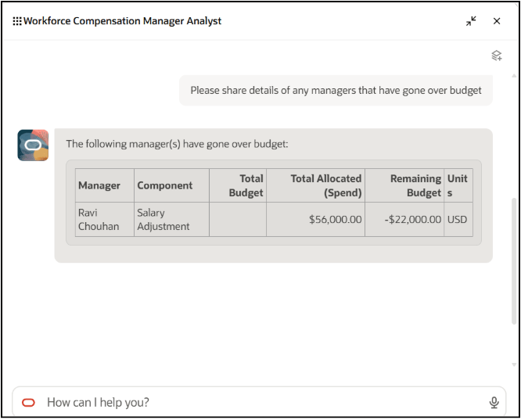The width and height of the screenshot is (521, 420).
Task: Activate the microphone voice input icon
Action: tap(494, 402)
